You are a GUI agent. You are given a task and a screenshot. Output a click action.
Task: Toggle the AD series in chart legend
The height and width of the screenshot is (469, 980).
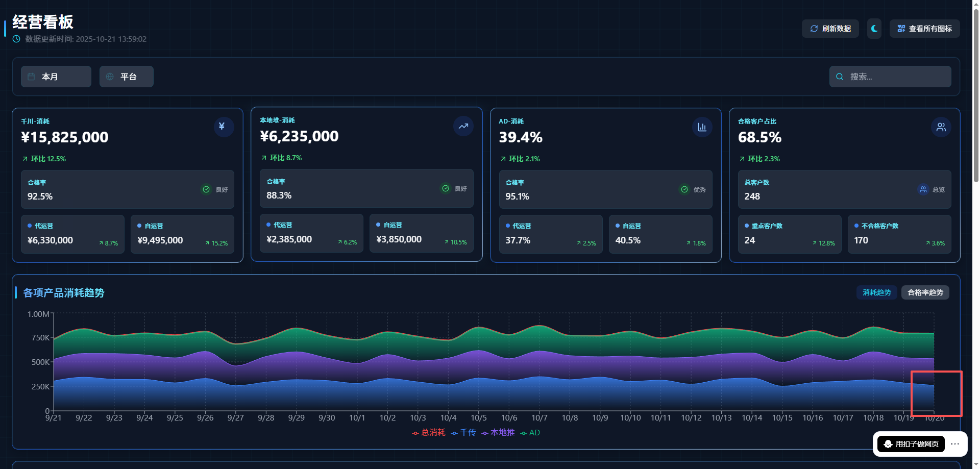(530, 433)
